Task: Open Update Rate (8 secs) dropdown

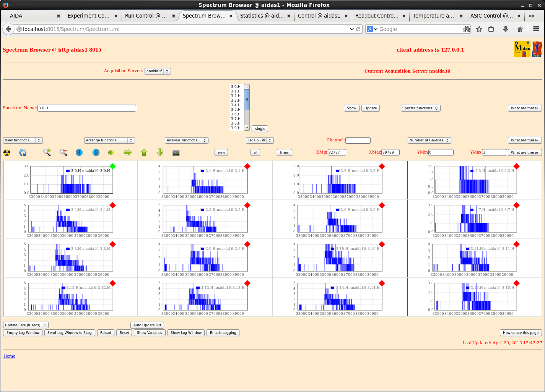Action: [x=26, y=325]
